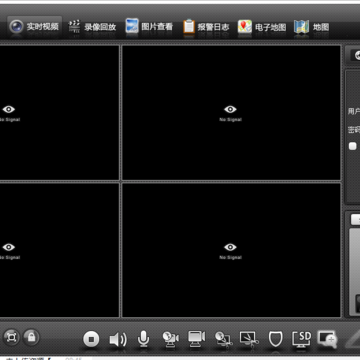Switch to 电子地图 e-map tab
The width and height of the screenshot is (360, 360).
tap(262, 27)
